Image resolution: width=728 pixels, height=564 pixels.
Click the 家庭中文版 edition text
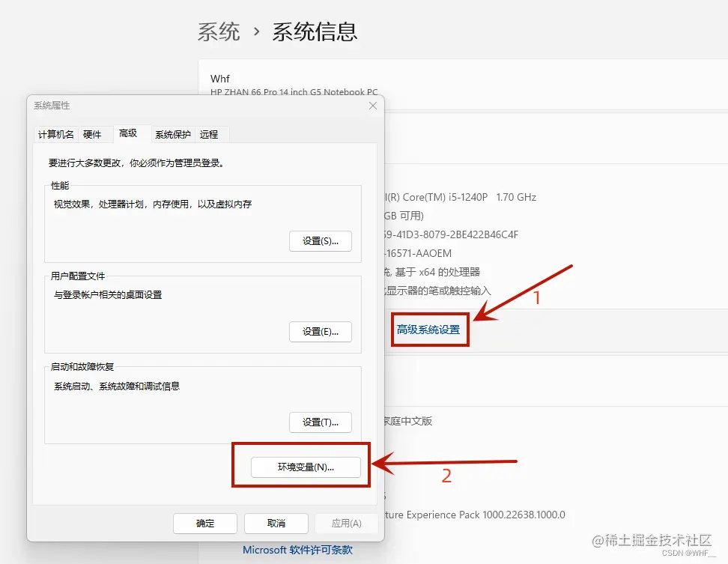tap(407, 421)
